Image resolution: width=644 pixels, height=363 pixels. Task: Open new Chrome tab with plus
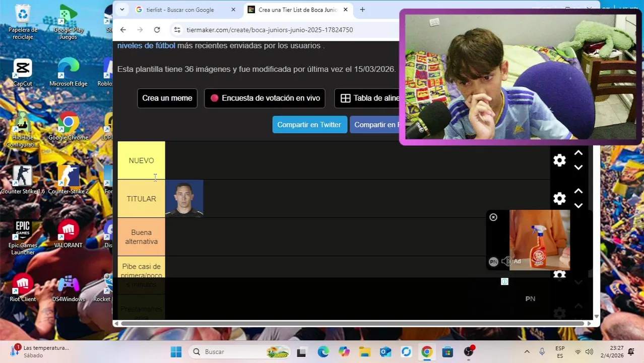click(x=362, y=10)
